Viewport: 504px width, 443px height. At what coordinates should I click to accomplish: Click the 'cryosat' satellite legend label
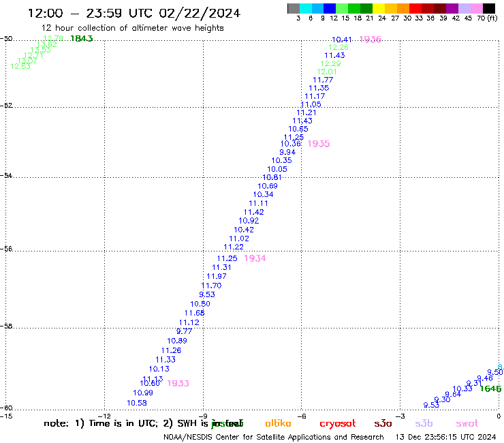338,424
